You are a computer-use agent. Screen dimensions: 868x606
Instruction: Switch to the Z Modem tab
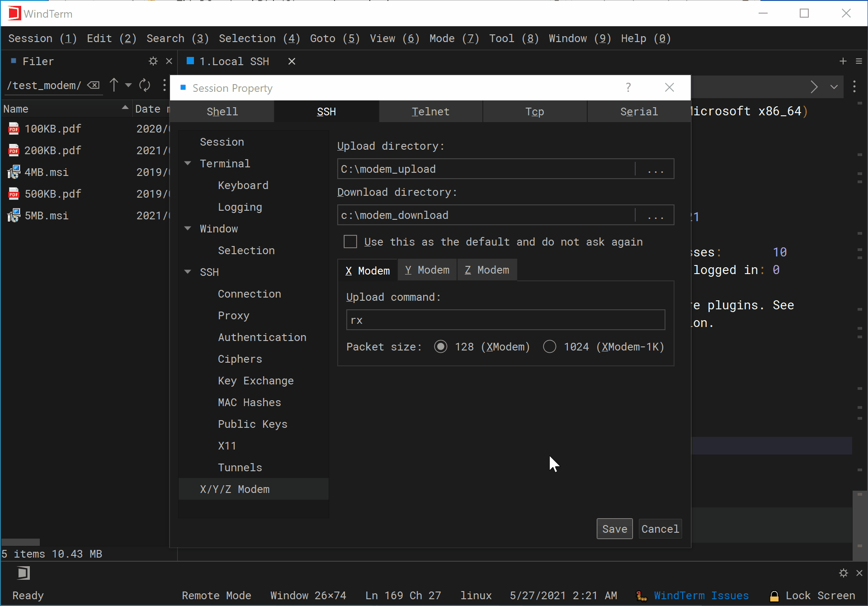487,270
